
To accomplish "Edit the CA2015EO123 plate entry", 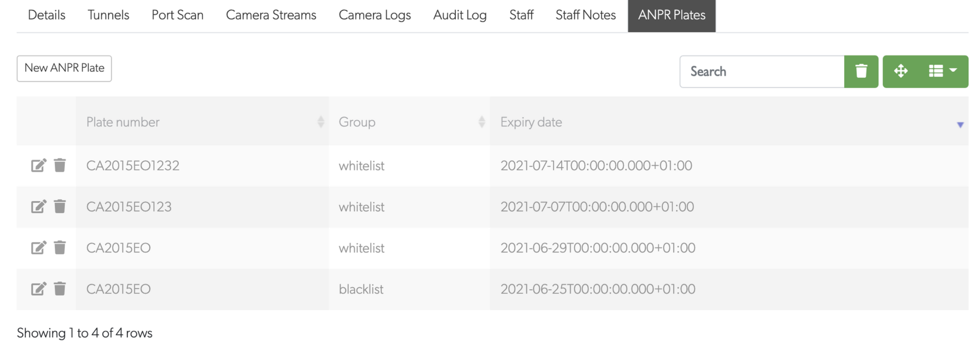I will [x=38, y=207].
